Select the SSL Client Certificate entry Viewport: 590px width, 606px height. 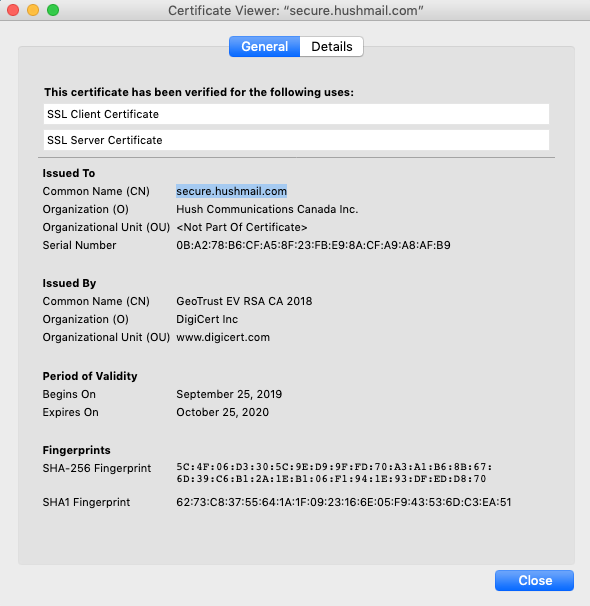(x=296, y=114)
